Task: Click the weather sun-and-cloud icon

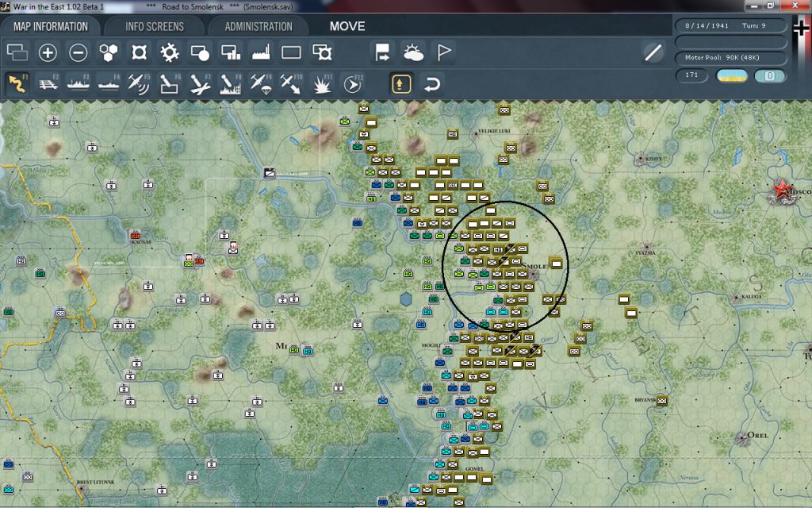Action: [413, 53]
